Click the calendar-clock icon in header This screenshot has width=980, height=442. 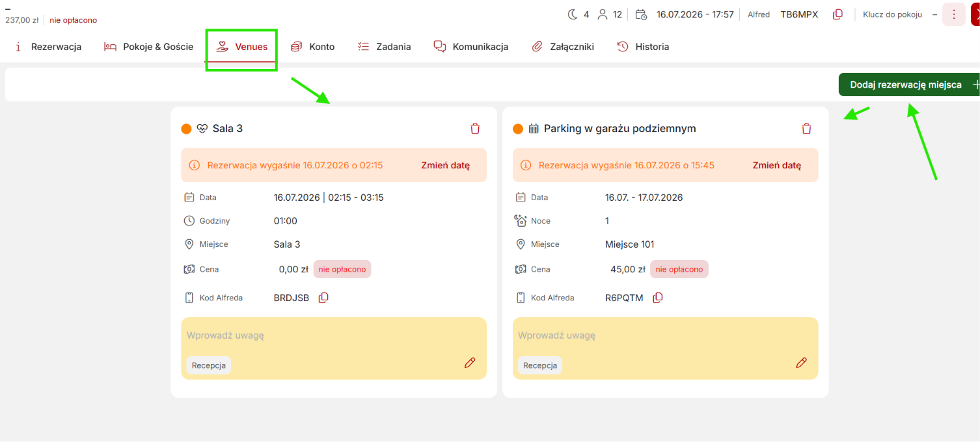[x=641, y=14]
